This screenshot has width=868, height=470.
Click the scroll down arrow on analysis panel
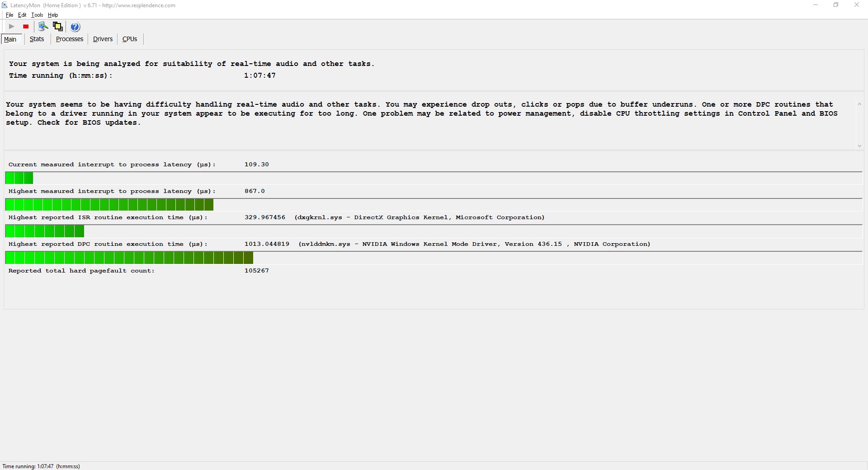tap(859, 146)
